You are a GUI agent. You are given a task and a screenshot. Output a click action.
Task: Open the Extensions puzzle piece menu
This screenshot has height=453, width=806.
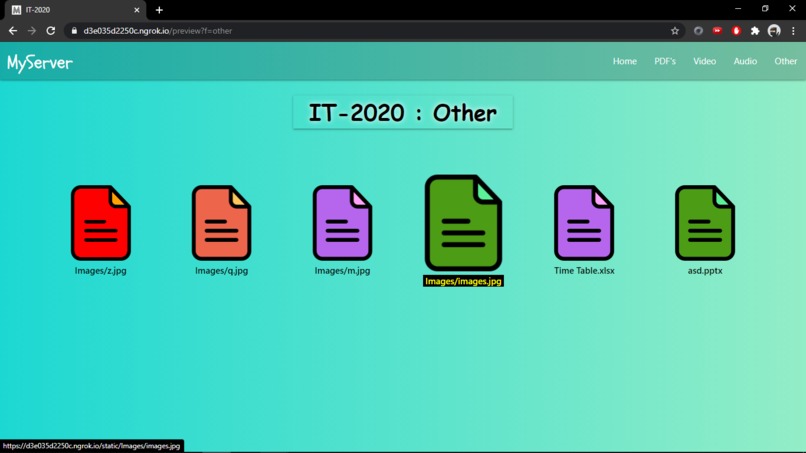point(755,31)
